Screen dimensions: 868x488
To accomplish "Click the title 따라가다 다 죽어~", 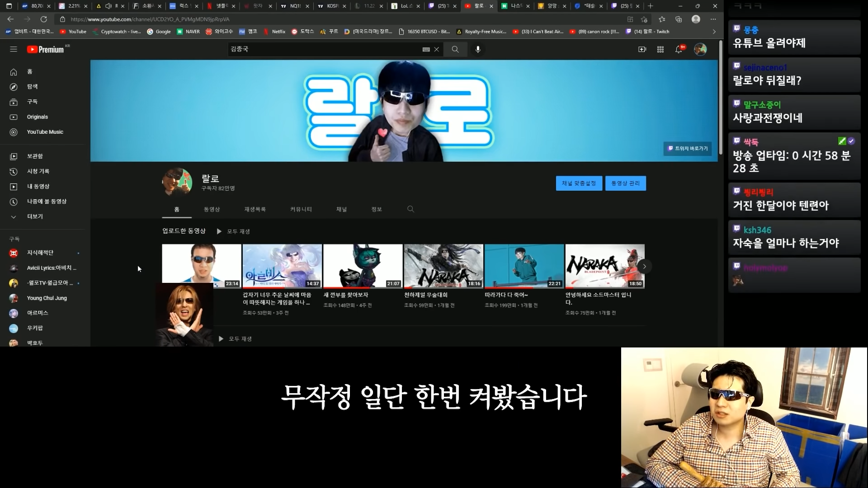I will [506, 295].
